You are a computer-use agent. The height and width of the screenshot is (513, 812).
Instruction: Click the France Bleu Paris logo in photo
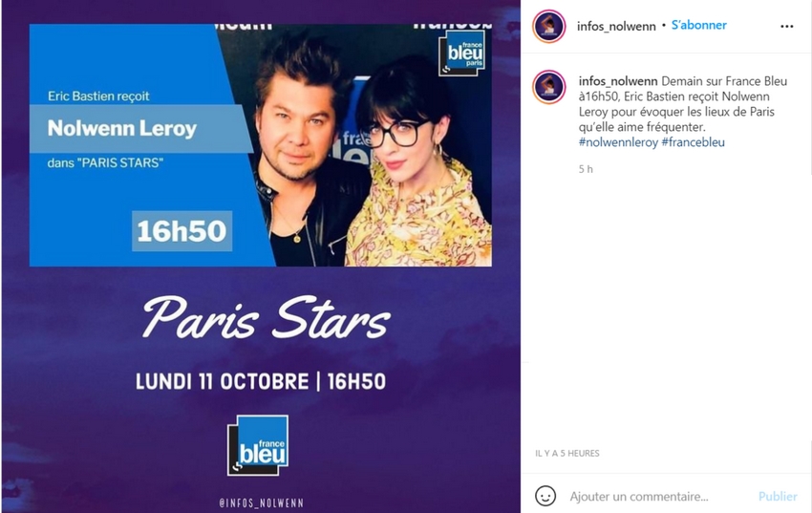[462, 53]
